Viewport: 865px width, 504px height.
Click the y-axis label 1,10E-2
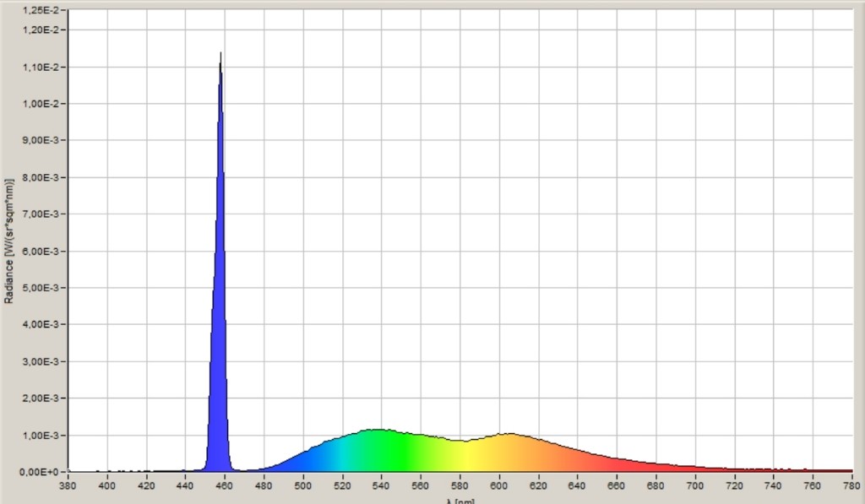coord(44,67)
